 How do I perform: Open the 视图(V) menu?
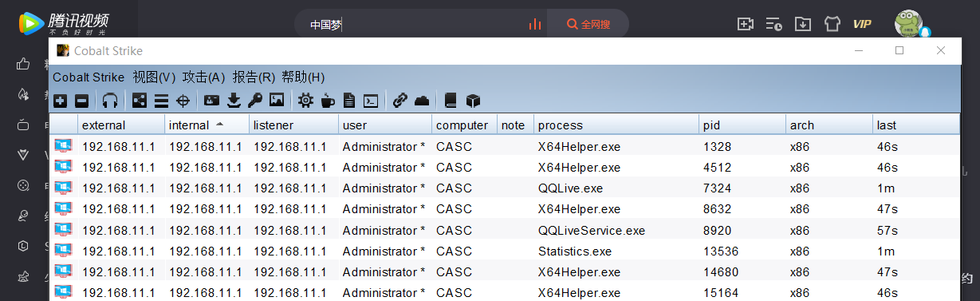[x=154, y=77]
